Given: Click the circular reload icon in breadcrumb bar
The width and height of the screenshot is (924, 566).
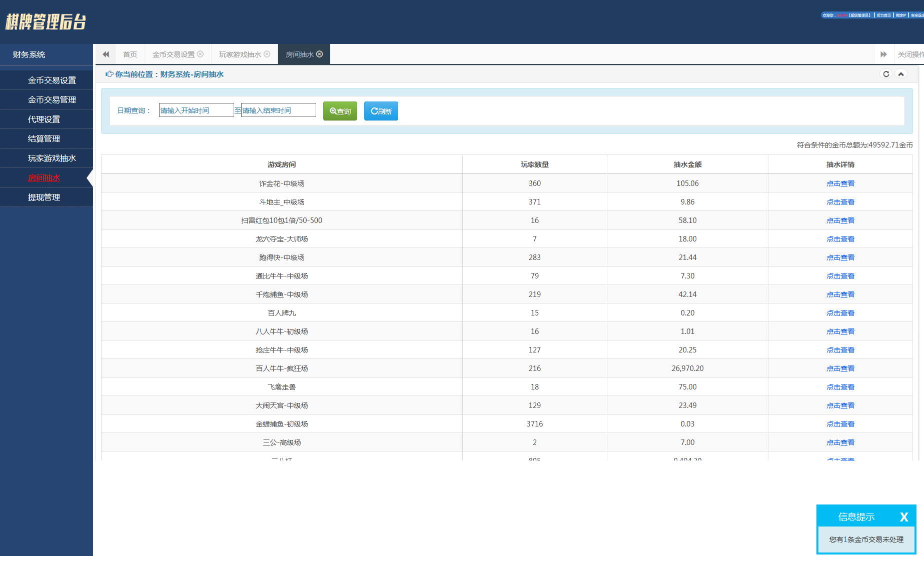Looking at the screenshot, I should (x=886, y=74).
